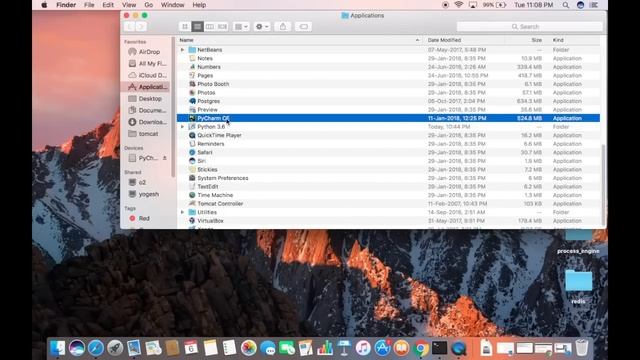Click the Finder window vertical scrollbar

click(603, 184)
